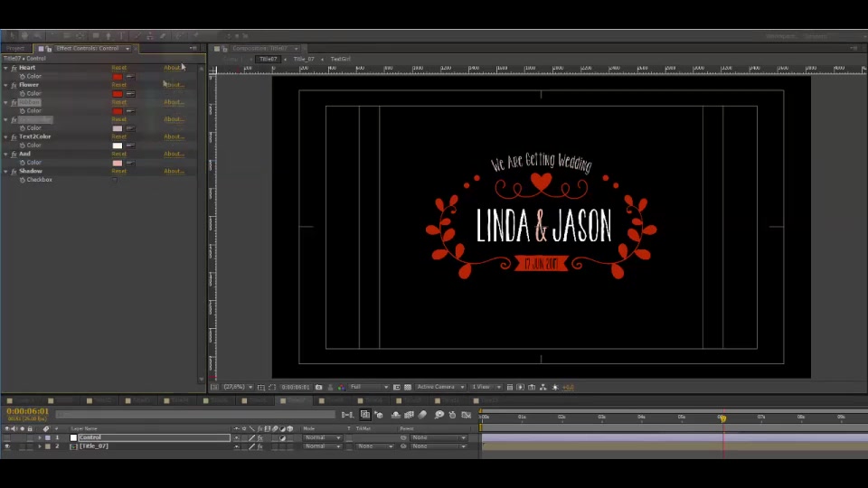The image size is (868, 488).
Task: Toggle stopwatch for Flower Color
Action: [22, 93]
